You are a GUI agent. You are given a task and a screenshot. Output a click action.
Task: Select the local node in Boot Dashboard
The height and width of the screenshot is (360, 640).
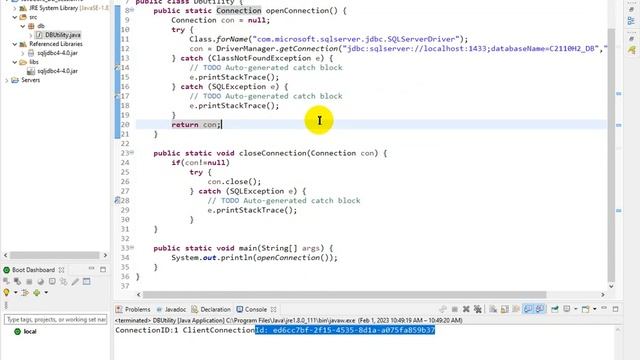click(x=25, y=331)
